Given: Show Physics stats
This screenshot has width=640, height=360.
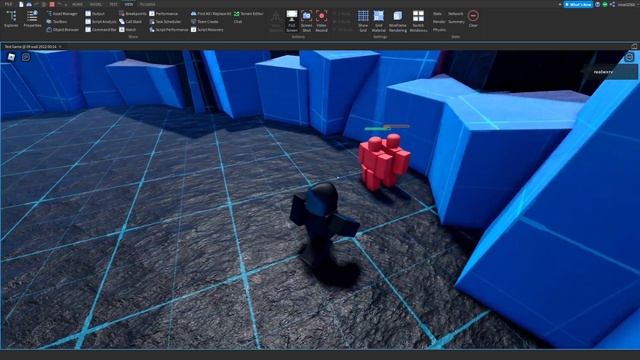Looking at the screenshot, I should pyautogui.click(x=439, y=30).
